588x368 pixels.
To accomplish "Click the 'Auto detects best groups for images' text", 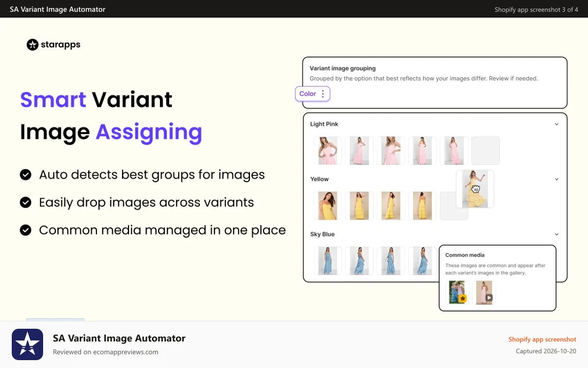I will (x=152, y=175).
